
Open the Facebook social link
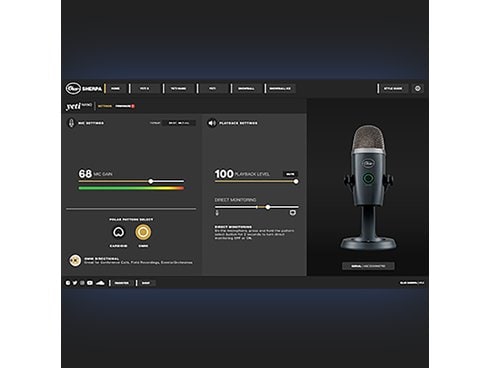tap(68, 283)
